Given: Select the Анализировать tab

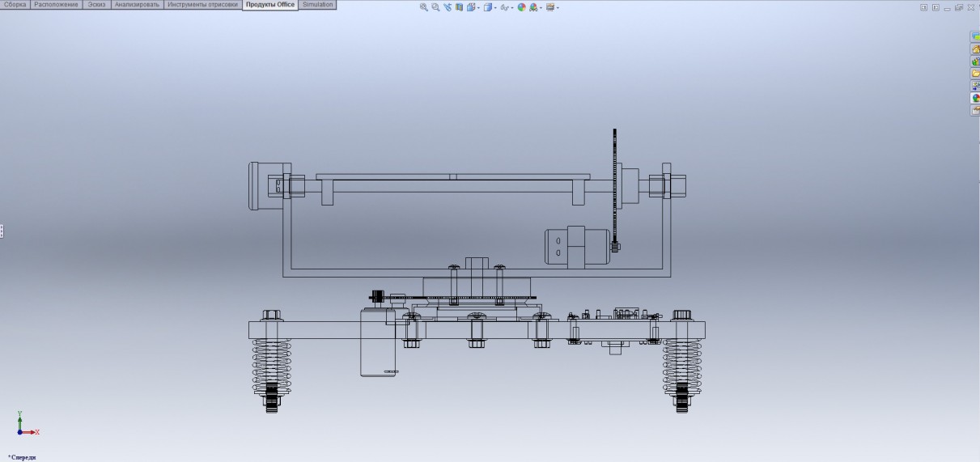Looking at the screenshot, I should pyautogui.click(x=137, y=5).
